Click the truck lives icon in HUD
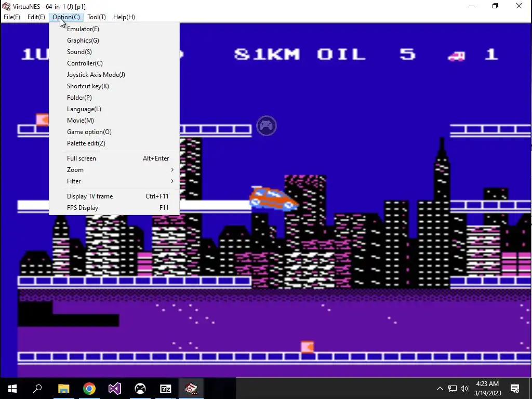The height and width of the screenshot is (399, 532). pos(456,56)
